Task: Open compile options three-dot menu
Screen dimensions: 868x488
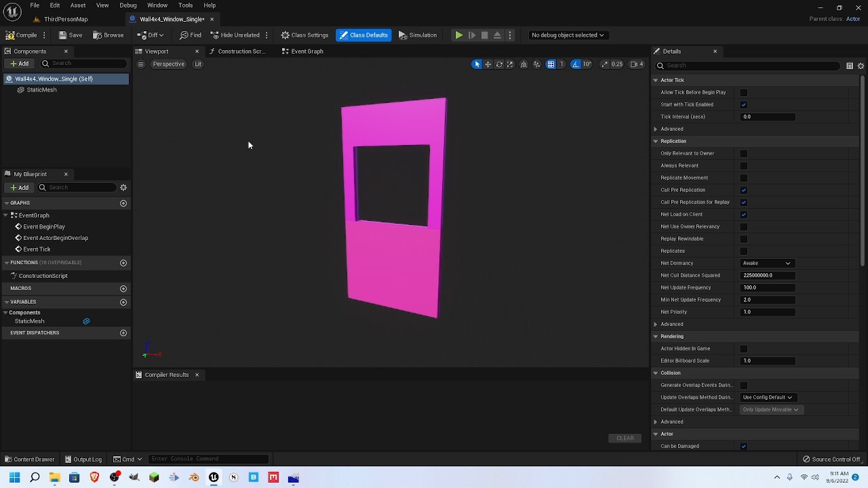Action: click(x=44, y=35)
